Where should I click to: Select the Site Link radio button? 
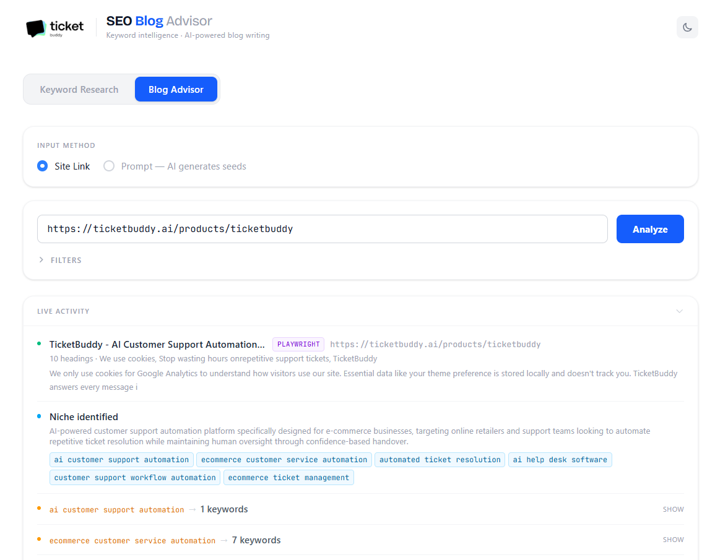tap(42, 166)
